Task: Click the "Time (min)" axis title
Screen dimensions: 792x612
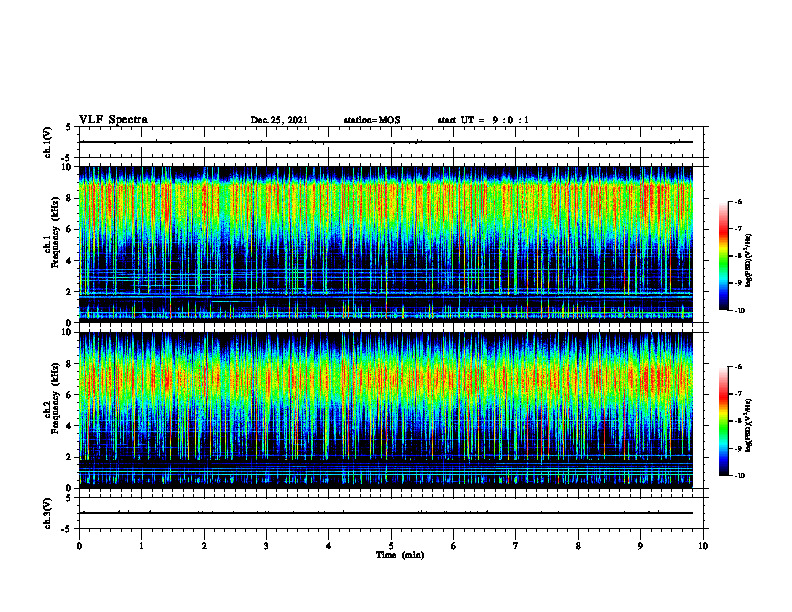Action: 400,555
